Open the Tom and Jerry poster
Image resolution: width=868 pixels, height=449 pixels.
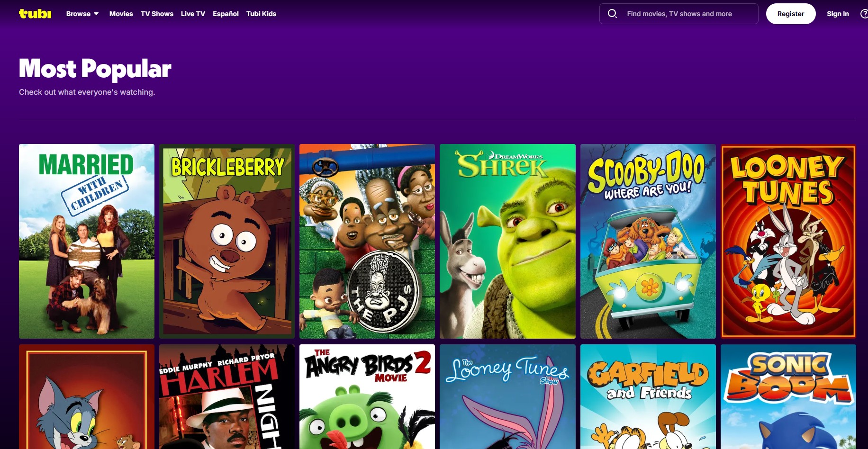(x=87, y=396)
